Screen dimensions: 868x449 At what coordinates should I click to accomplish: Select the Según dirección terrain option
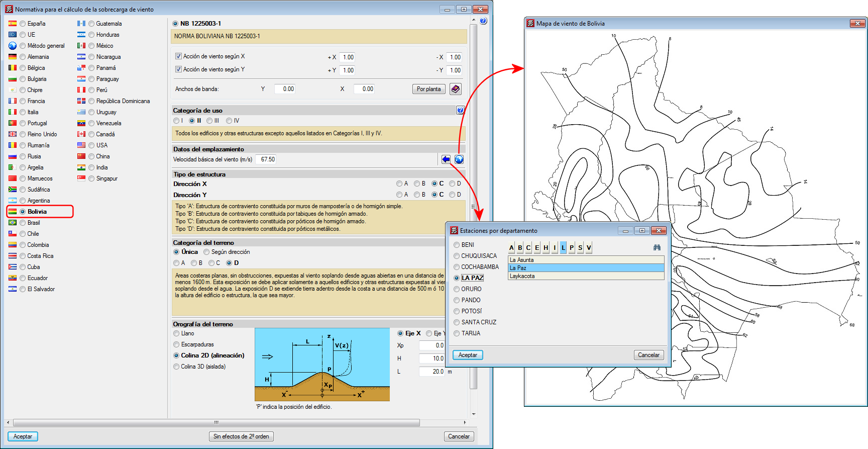206,252
